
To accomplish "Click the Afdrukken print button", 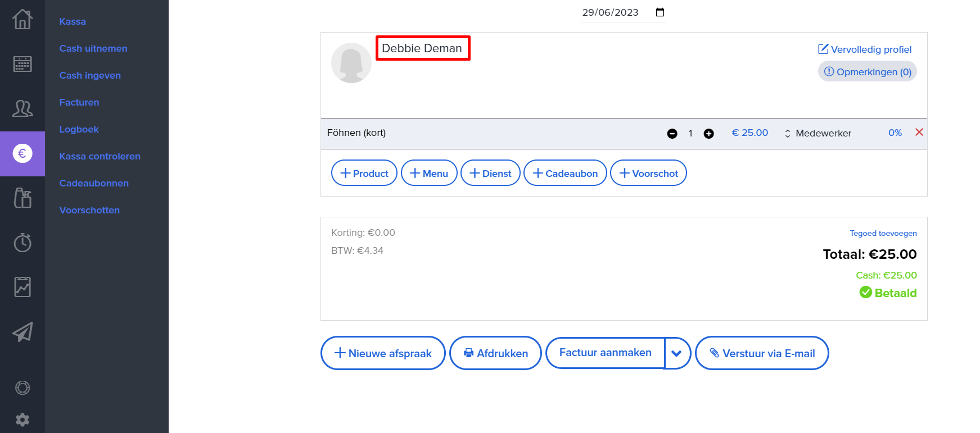I will 495,353.
